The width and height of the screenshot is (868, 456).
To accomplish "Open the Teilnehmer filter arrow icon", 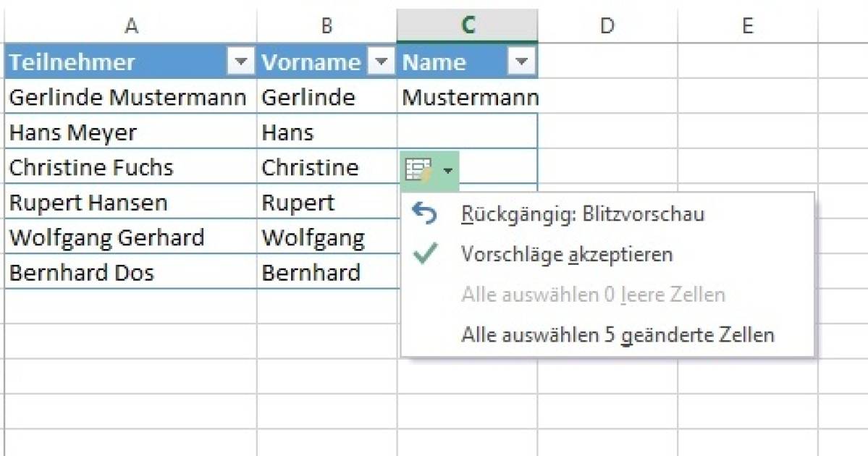I will point(239,62).
